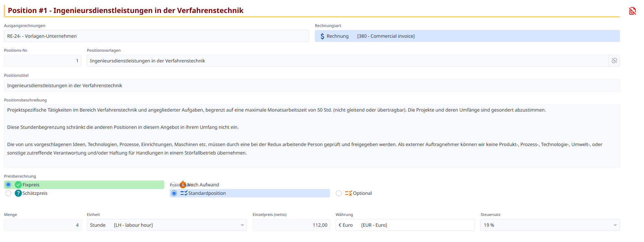Click the orange Optional list-cross icon
Screen dimensions: 644x242
348,193
